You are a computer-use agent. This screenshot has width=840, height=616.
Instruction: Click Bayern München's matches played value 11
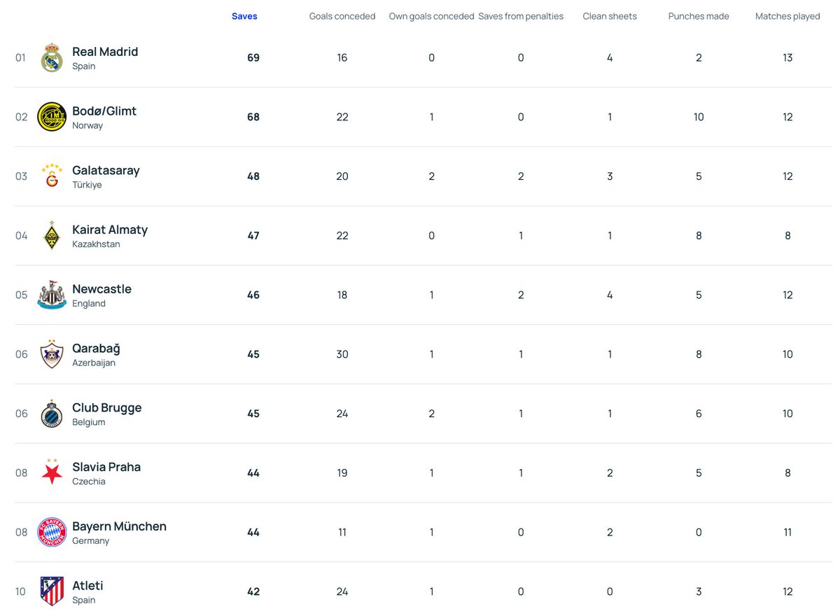pos(787,532)
